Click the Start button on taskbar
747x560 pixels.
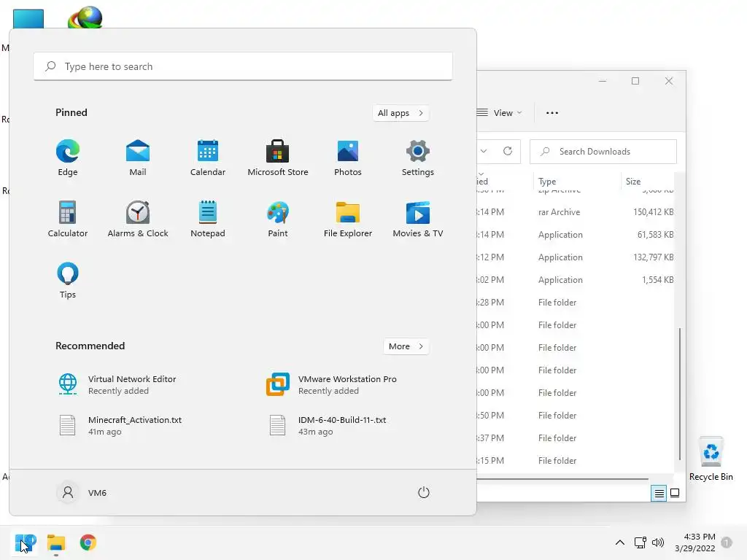click(26, 542)
